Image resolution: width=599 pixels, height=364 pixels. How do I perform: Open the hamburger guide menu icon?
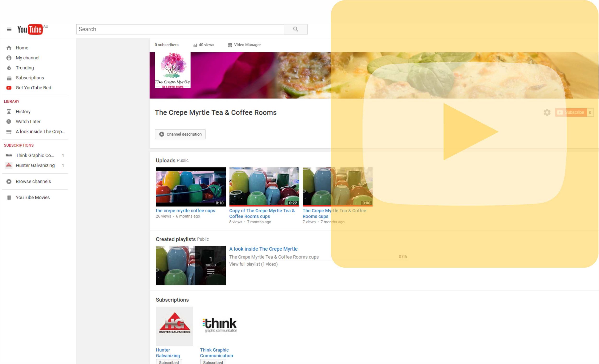click(x=9, y=29)
